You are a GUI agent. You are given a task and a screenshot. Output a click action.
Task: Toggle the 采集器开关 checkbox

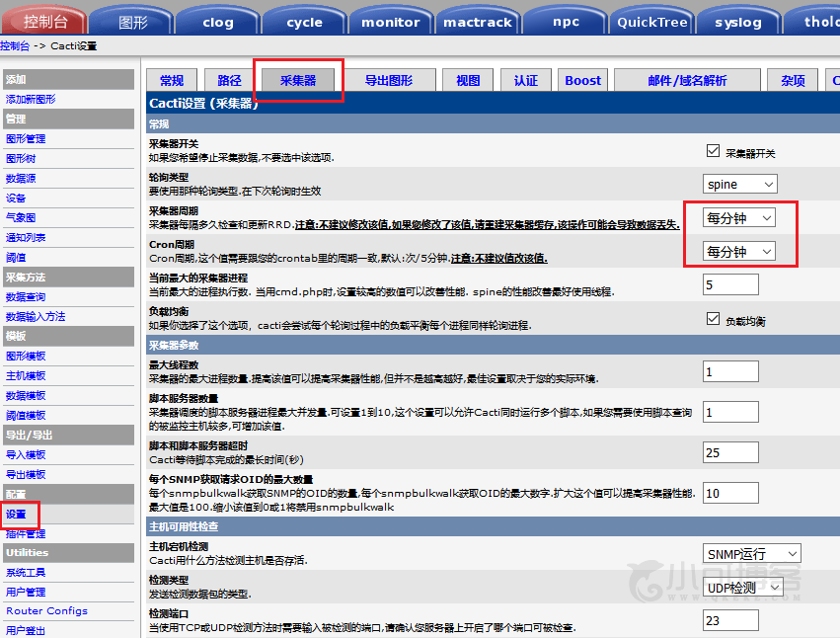(713, 151)
